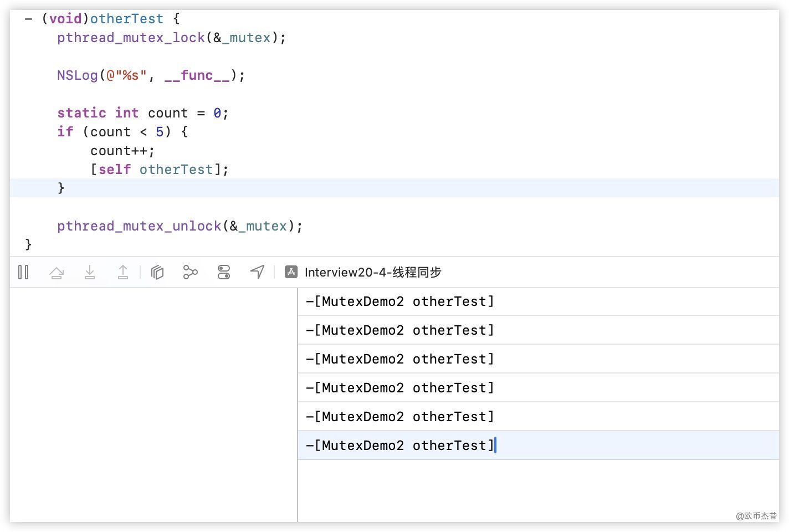
Task: Place cursor on the NSLog statement
Action: tap(151, 75)
